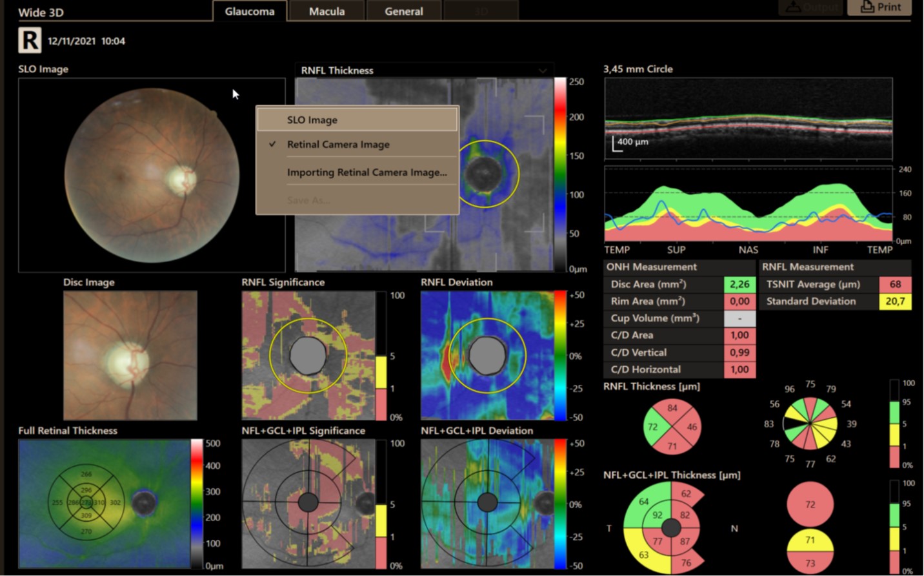This screenshot has width=924, height=576.
Task: Toggle the checked Retinal Camera Image option
Action: tap(338, 145)
